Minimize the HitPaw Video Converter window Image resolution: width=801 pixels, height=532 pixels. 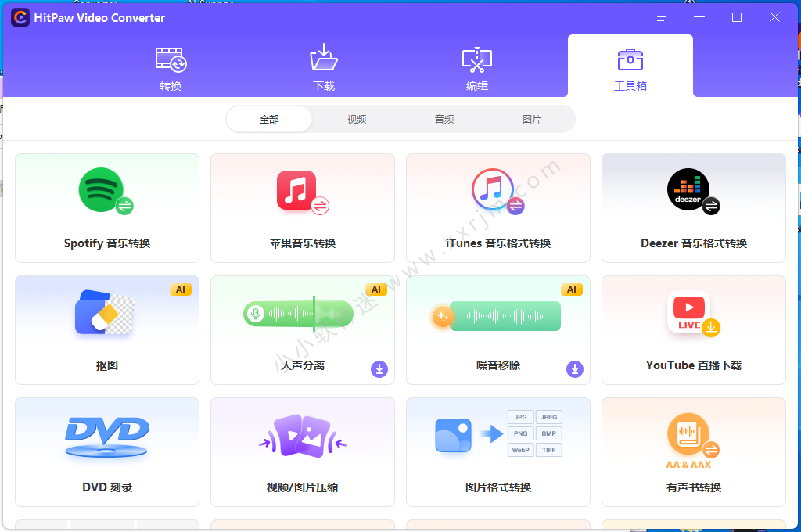click(x=699, y=17)
